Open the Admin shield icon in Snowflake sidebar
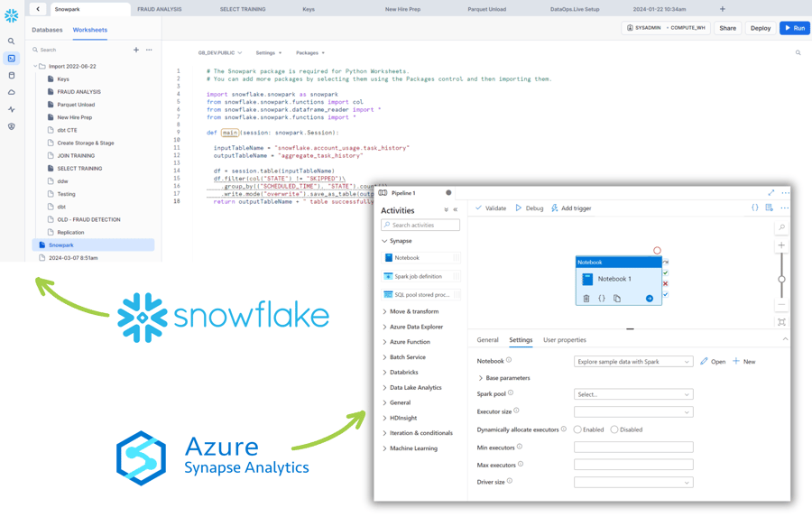812x517 pixels. point(12,126)
